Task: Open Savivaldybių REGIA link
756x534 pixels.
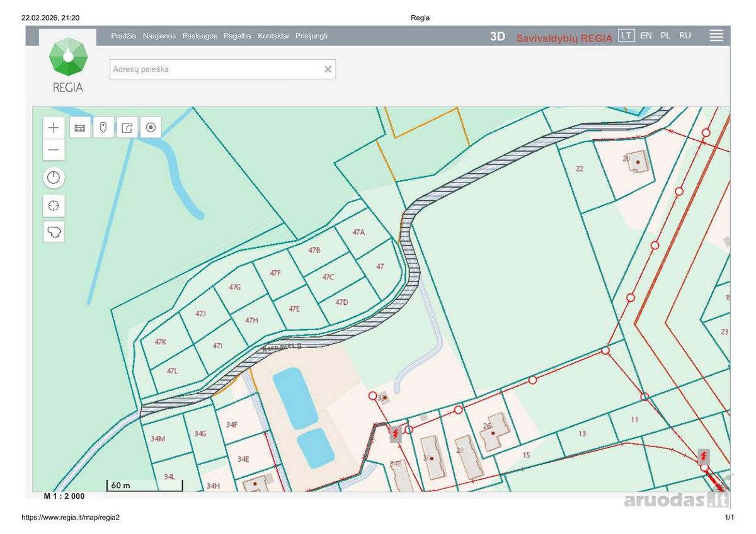Action: 564,38
